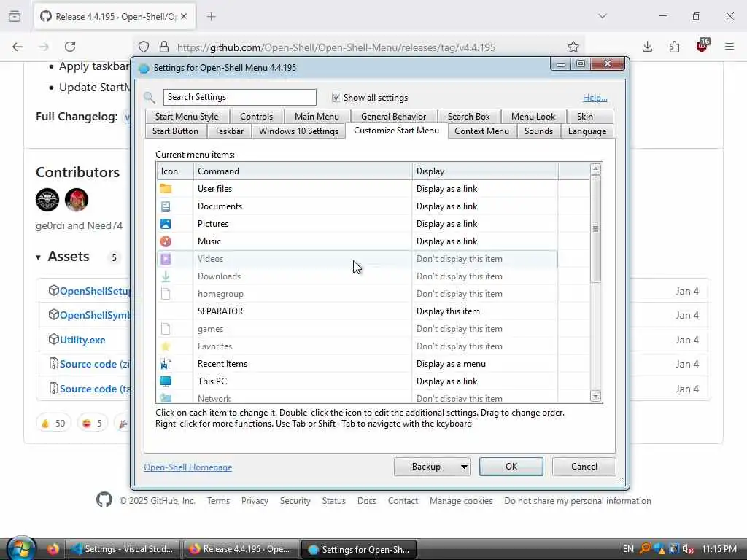Click the OK button
The height and width of the screenshot is (560, 747).
pyautogui.click(x=511, y=467)
